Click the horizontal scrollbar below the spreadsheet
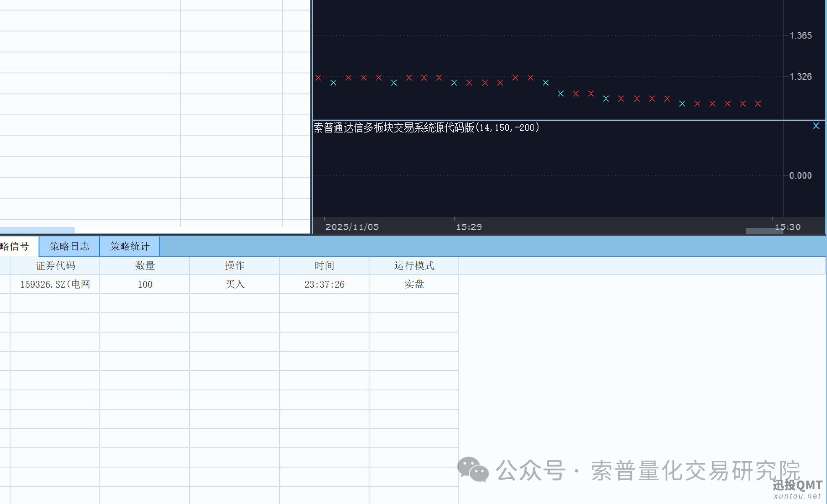Image resolution: width=827 pixels, height=504 pixels. (37, 229)
